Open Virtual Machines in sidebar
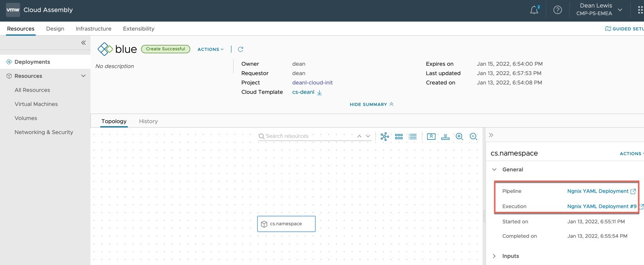 (36, 104)
